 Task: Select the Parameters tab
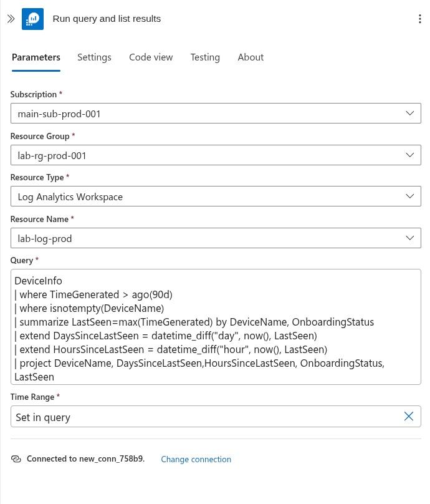tap(36, 57)
